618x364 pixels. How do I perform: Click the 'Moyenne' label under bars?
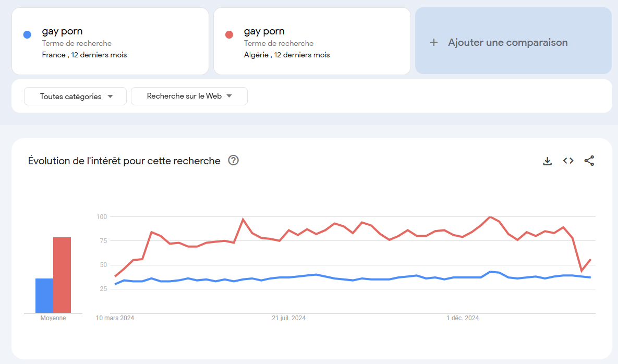53,318
